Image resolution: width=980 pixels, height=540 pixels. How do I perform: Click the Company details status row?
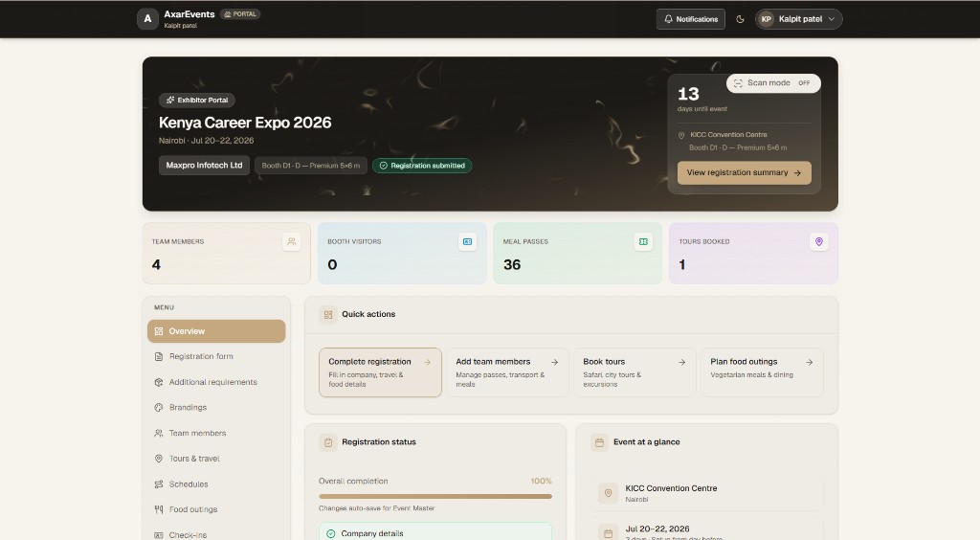[x=435, y=532]
